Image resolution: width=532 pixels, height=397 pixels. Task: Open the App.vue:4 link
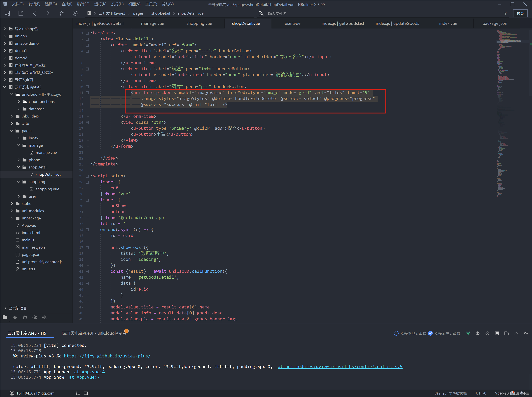pyautogui.click(x=89, y=372)
